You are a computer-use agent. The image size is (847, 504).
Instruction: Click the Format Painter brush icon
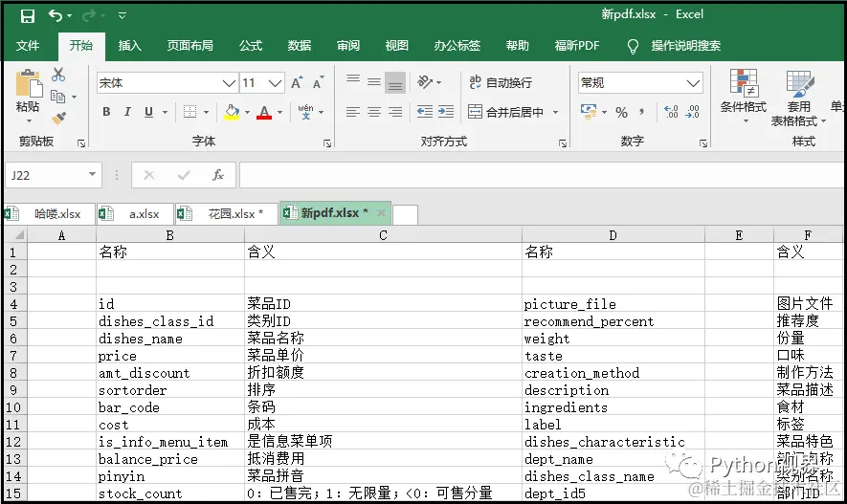pos(59,118)
